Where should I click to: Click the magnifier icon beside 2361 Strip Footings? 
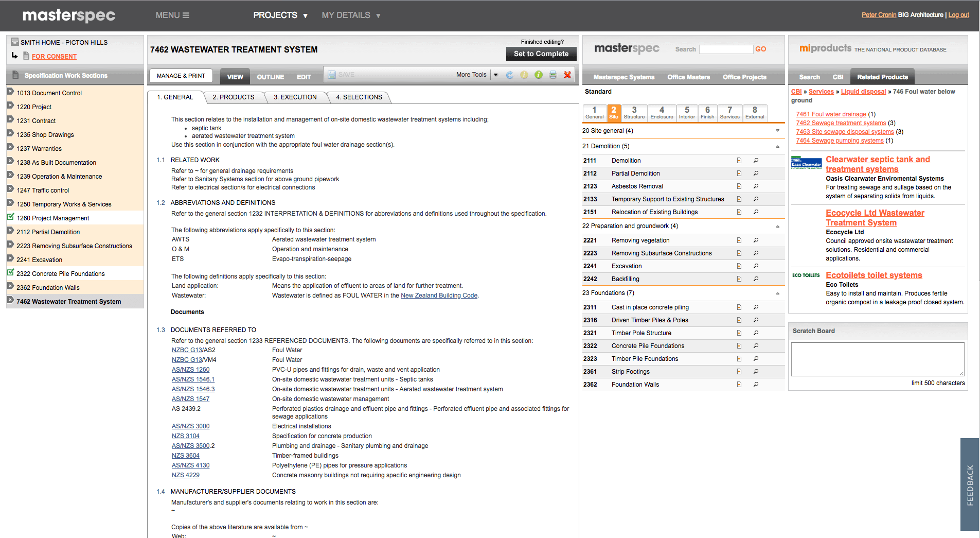[x=756, y=371]
